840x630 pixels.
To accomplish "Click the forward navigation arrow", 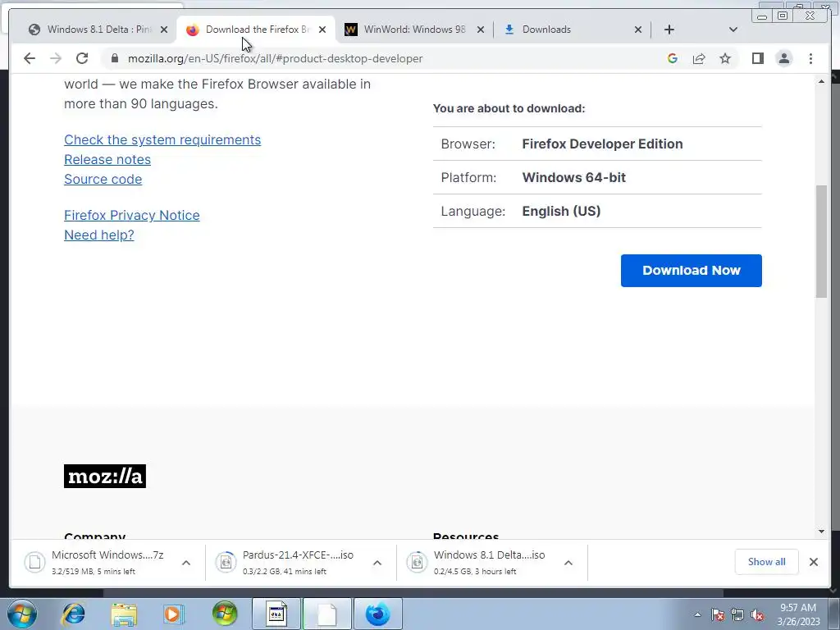I will click(56, 58).
